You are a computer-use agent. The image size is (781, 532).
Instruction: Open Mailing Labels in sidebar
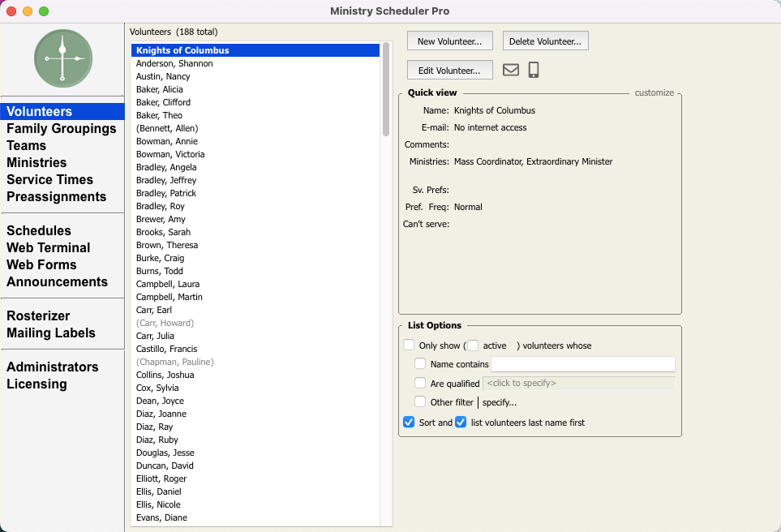pos(62,332)
